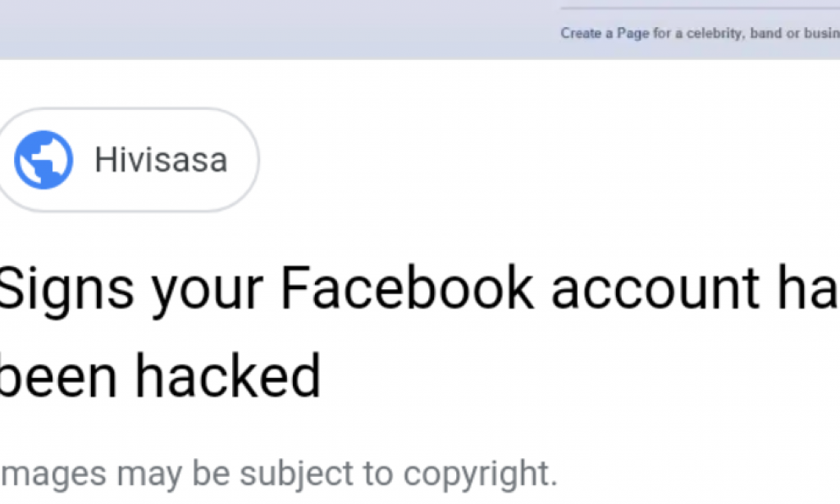Image resolution: width=840 pixels, height=504 pixels.
Task: Click the Hivisasa label
Action: click(x=161, y=160)
